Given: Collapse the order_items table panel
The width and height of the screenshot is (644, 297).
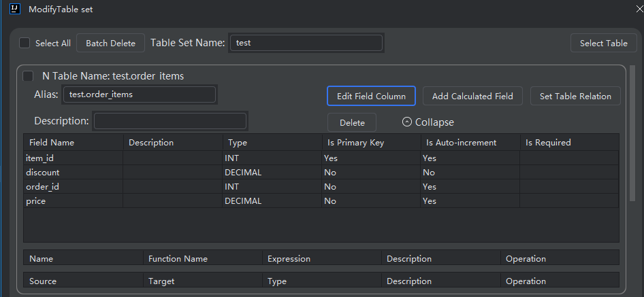Looking at the screenshot, I should pyautogui.click(x=428, y=122).
